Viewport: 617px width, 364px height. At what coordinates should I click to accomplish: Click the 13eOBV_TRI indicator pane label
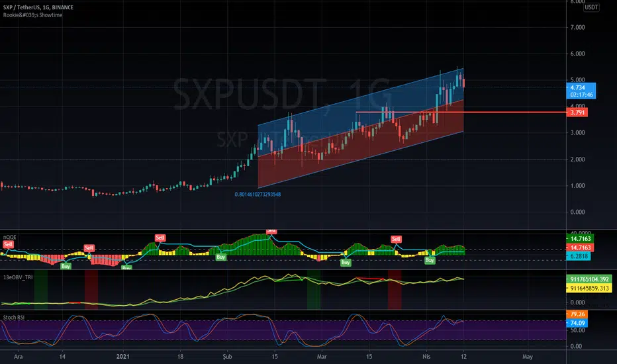[18, 277]
